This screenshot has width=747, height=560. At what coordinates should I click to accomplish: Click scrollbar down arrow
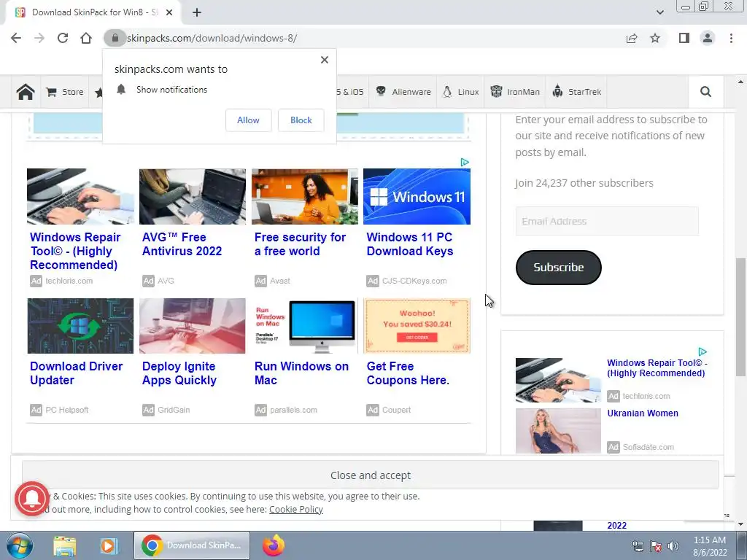pos(740,524)
